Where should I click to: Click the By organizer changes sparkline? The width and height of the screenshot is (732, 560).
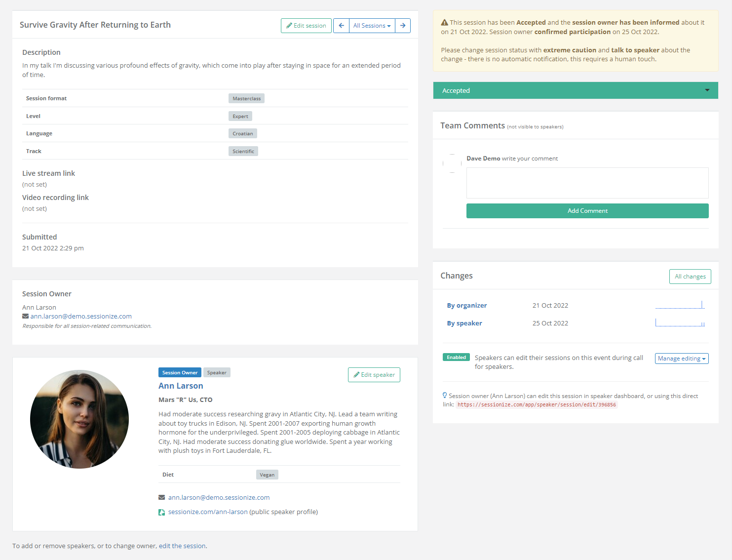pos(680,305)
